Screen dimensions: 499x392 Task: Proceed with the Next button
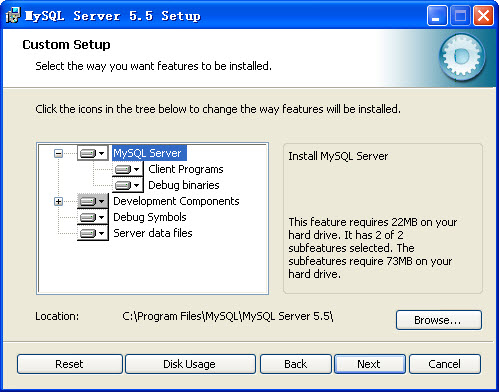click(x=370, y=364)
